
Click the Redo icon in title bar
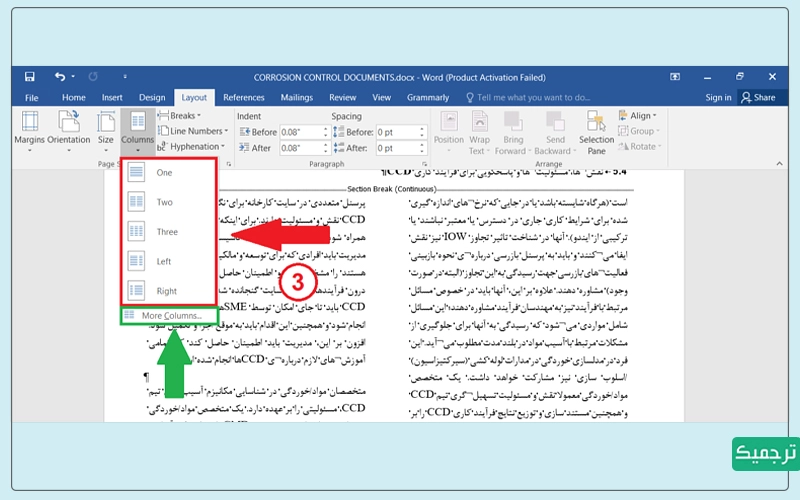click(93, 77)
